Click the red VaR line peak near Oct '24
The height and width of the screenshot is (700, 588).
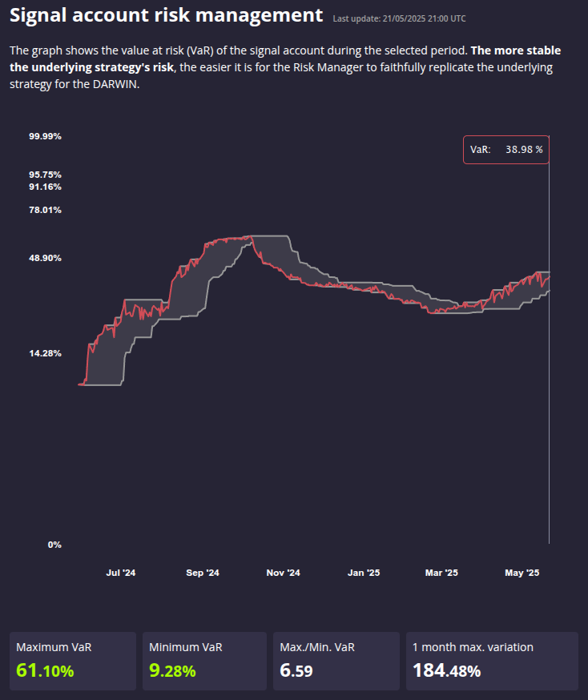250,236
